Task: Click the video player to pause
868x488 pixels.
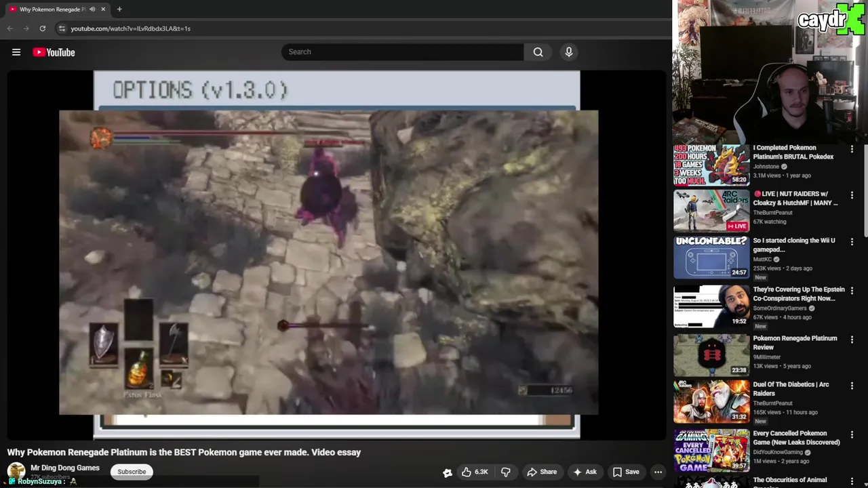Action: tap(336, 255)
